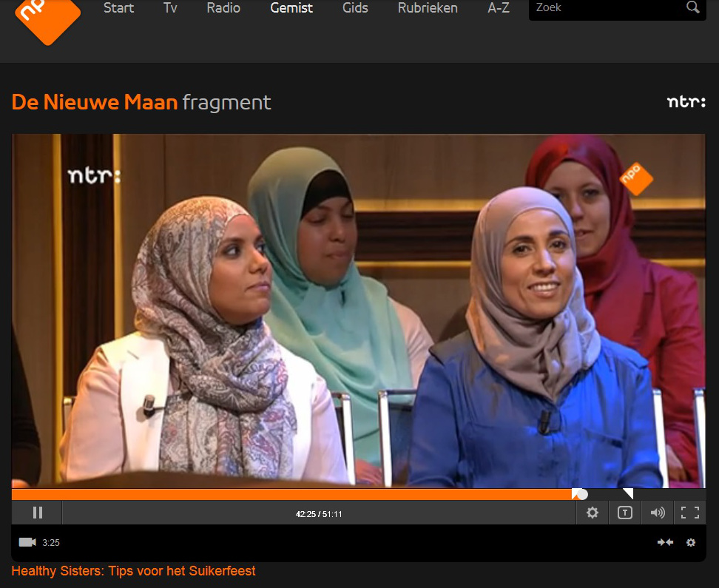Open the A-Z listing
Image resolution: width=719 pixels, height=588 pixels.
[499, 8]
